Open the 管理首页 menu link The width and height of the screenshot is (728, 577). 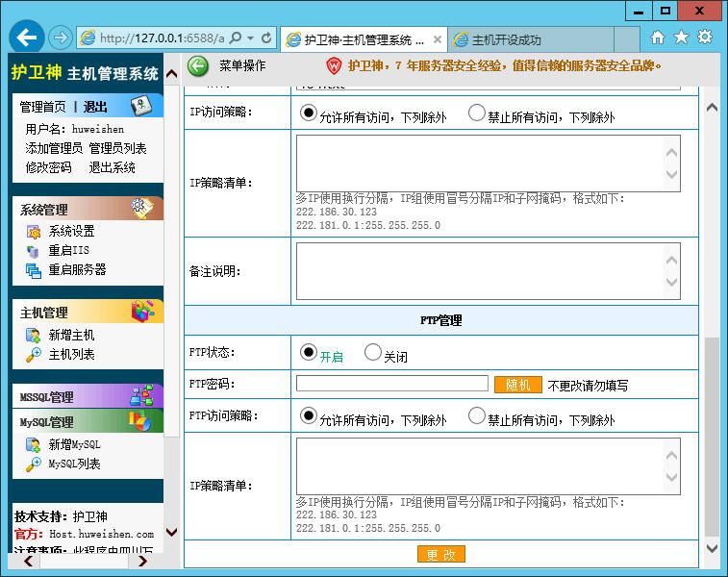click(42, 108)
